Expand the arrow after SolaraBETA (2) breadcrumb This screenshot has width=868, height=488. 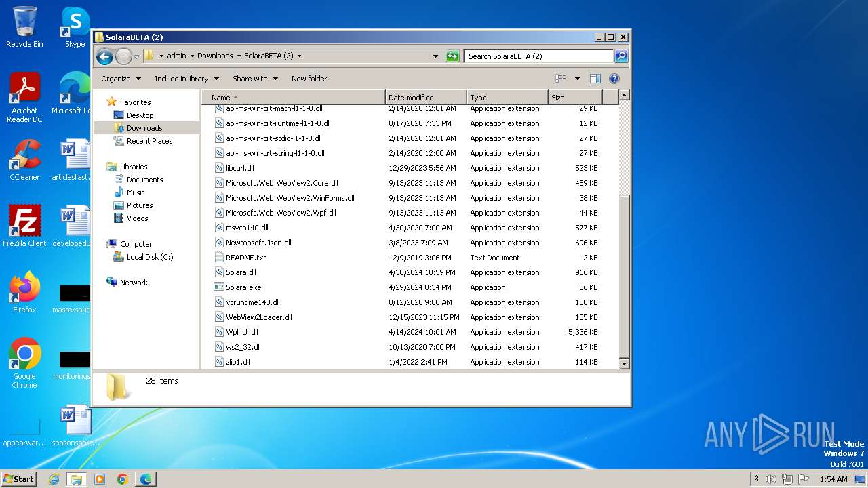click(299, 56)
